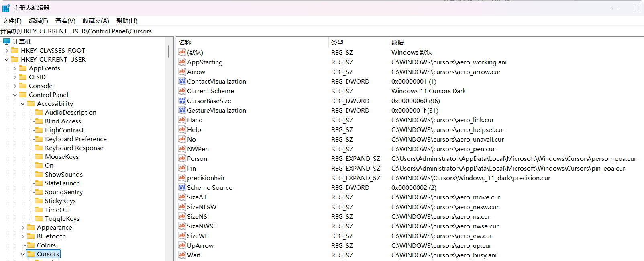Click the Help string value icon
The width and height of the screenshot is (644, 261).
(182, 129)
